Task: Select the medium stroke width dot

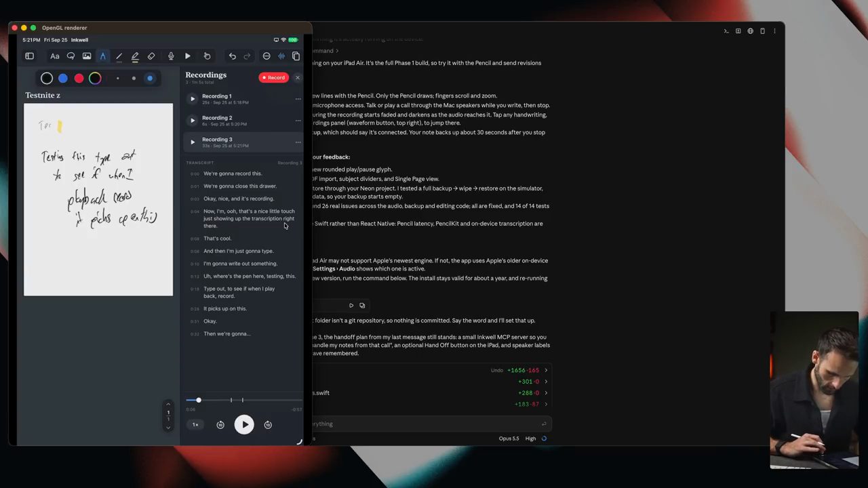Action: [x=134, y=79]
